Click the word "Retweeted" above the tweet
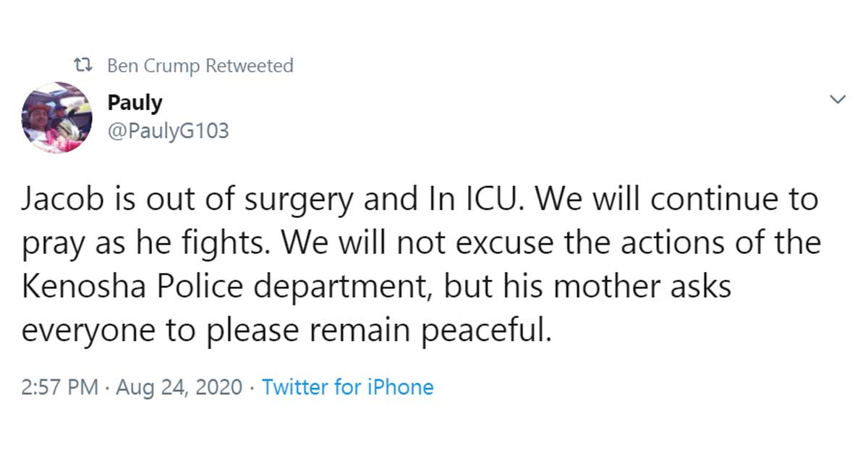Screen dimensions: 868x456 (249, 66)
